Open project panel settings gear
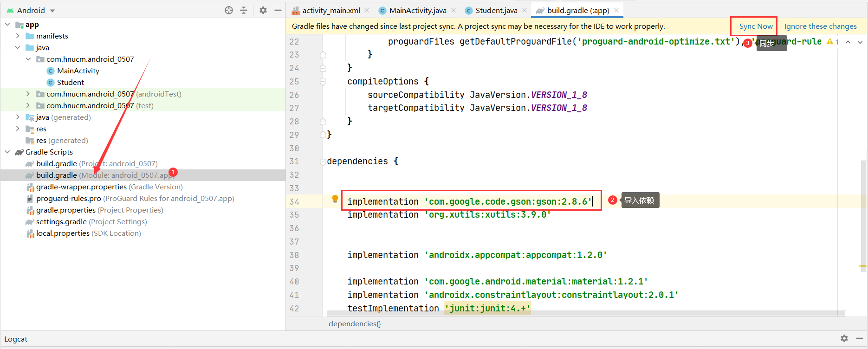Viewport: 868px width, 349px height. 263,10
